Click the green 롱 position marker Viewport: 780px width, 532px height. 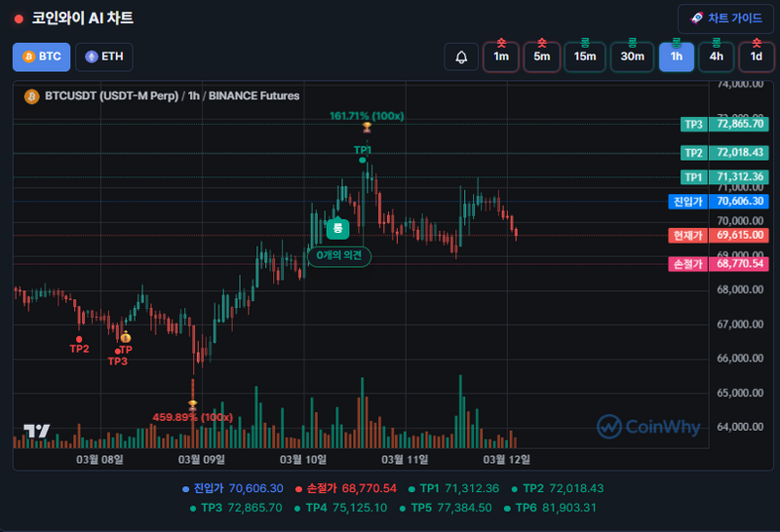point(337,228)
